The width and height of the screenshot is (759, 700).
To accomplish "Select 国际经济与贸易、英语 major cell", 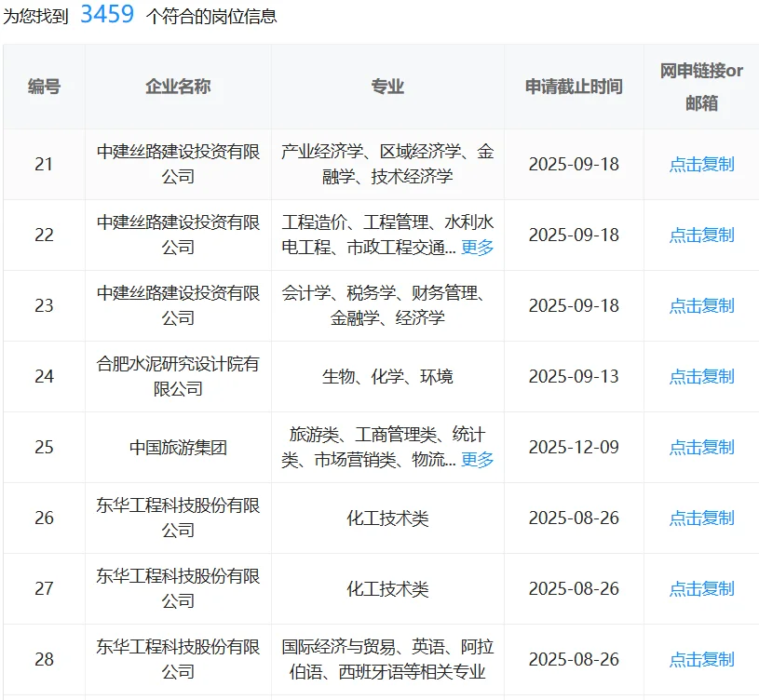I will (x=387, y=659).
